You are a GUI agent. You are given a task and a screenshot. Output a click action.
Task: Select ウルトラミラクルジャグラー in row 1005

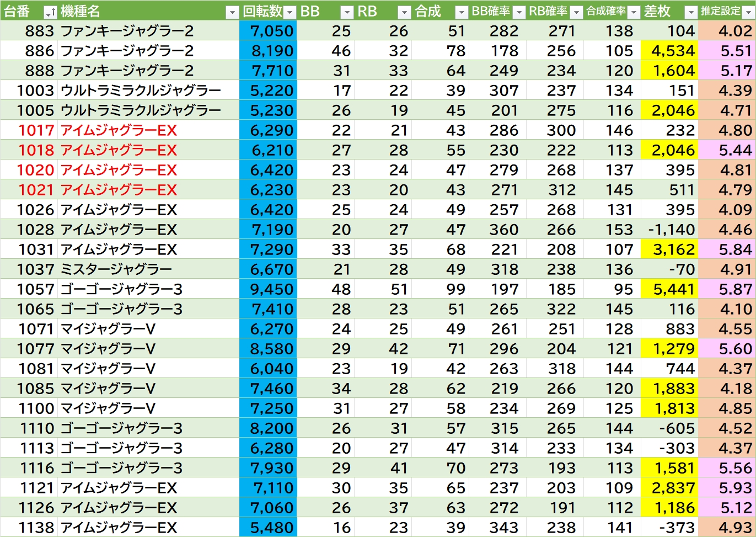pos(148,110)
